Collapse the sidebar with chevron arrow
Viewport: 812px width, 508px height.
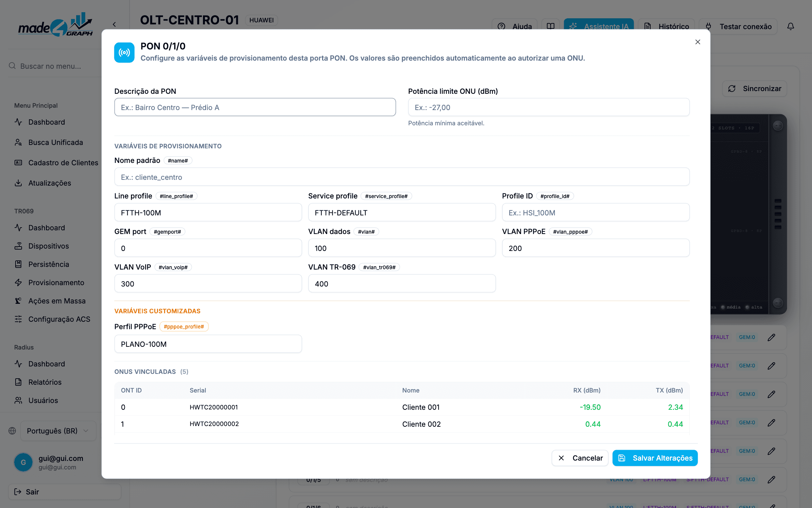click(114, 24)
